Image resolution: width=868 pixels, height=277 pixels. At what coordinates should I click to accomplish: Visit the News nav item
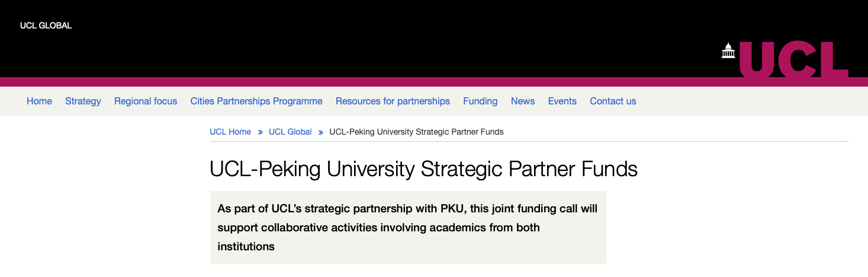coord(523,101)
